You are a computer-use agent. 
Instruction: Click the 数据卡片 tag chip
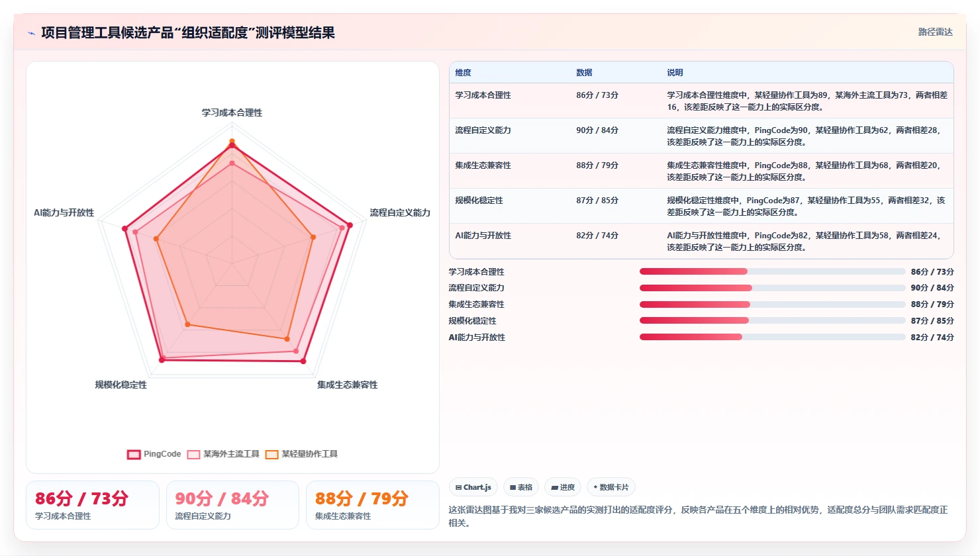[611, 487]
